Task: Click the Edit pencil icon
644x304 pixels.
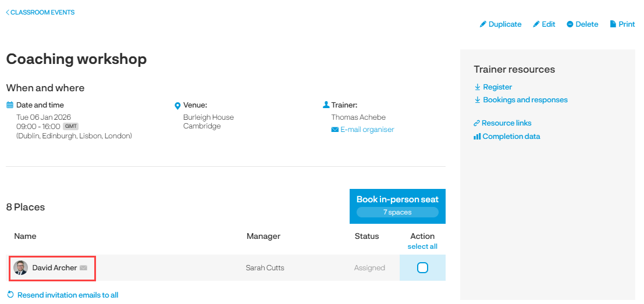Action: pos(536,24)
